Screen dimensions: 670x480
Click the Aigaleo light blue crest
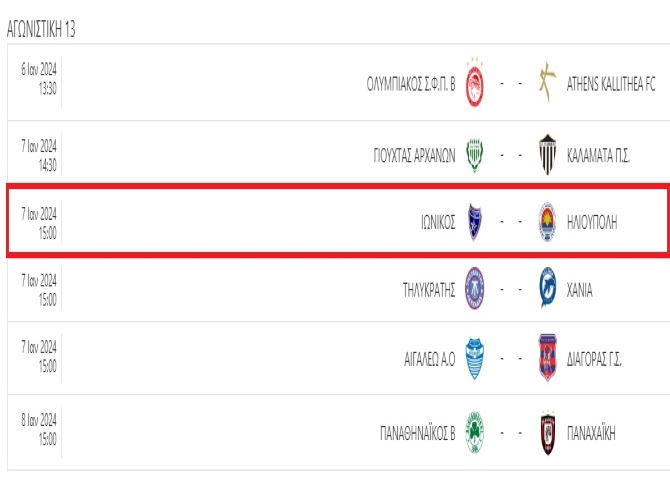coord(474,358)
